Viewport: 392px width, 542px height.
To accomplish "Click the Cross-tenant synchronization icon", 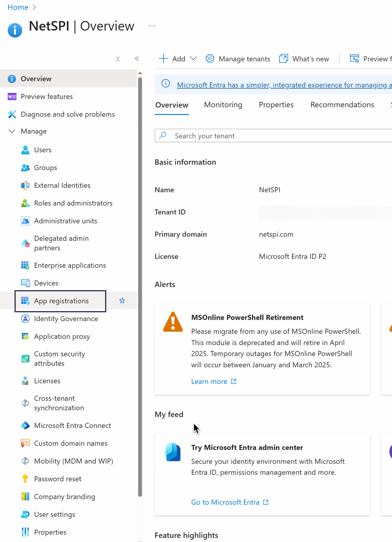I will coord(25,403).
